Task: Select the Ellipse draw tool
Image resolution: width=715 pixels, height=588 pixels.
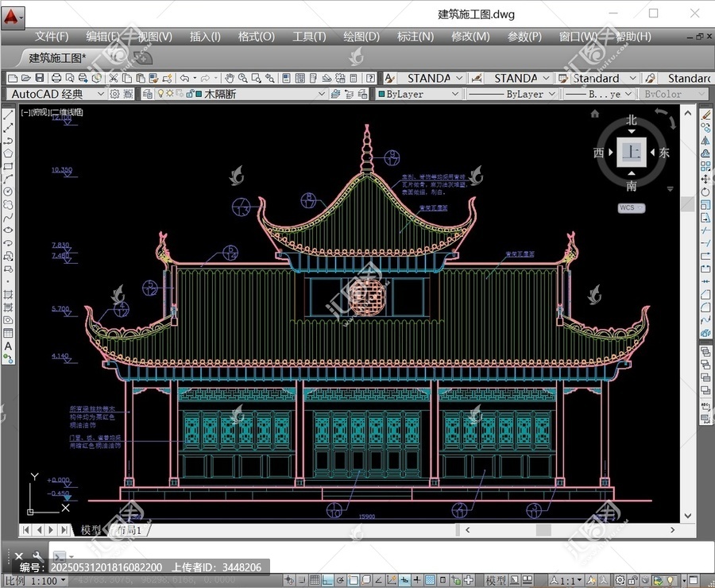Action: (x=8, y=230)
